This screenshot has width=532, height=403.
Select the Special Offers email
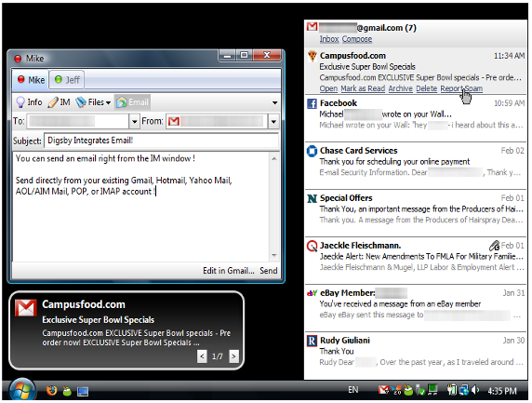click(x=416, y=213)
